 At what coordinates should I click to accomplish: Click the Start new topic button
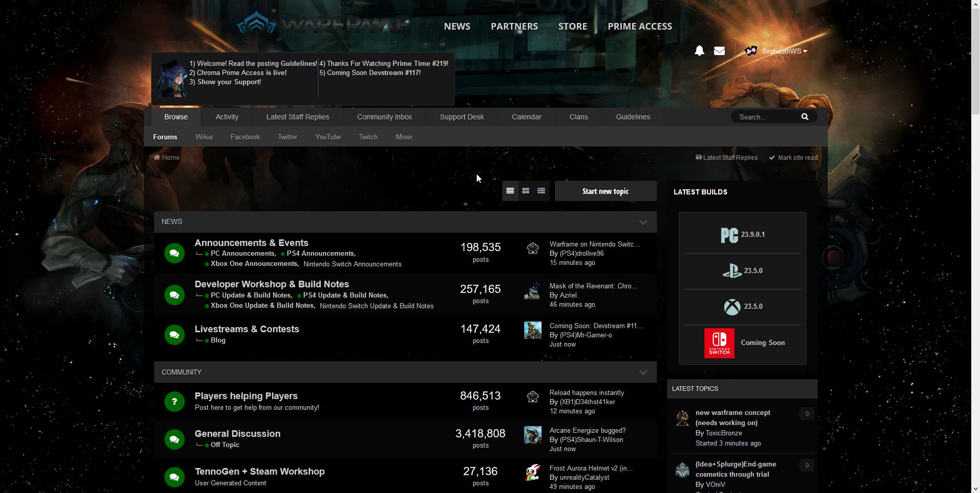click(606, 191)
